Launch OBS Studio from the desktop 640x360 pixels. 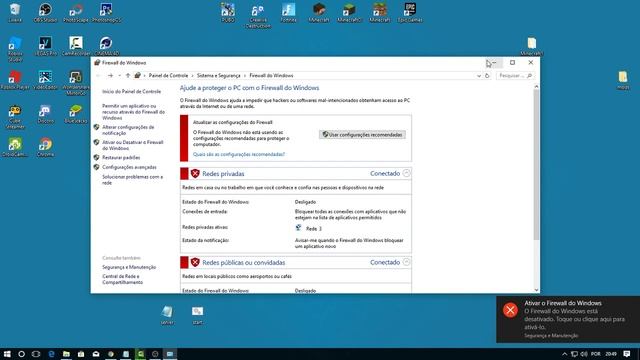(45, 12)
